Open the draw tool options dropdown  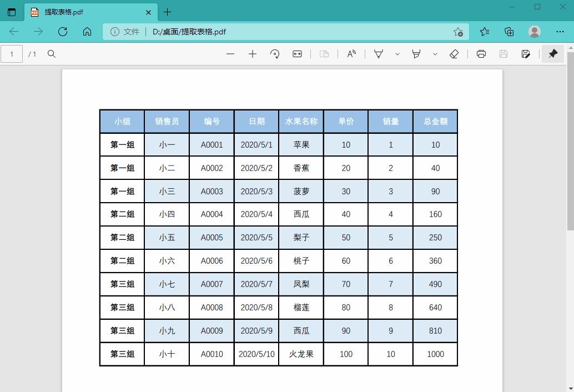click(x=435, y=54)
